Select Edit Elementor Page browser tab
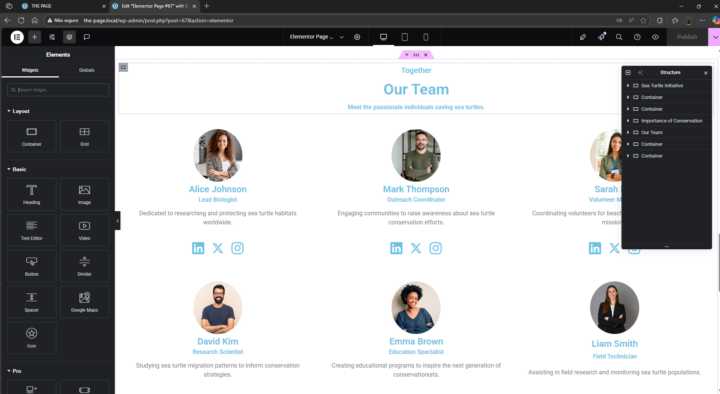This screenshot has width=720, height=394. click(155, 6)
